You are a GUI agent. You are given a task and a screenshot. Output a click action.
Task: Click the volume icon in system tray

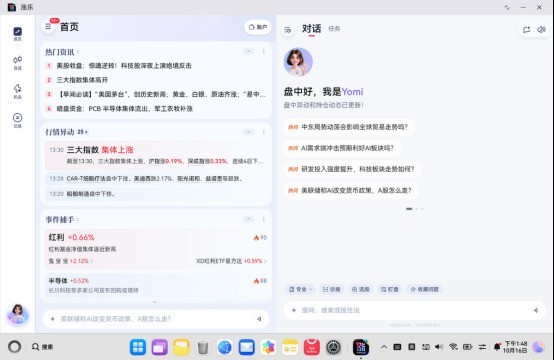(439, 347)
